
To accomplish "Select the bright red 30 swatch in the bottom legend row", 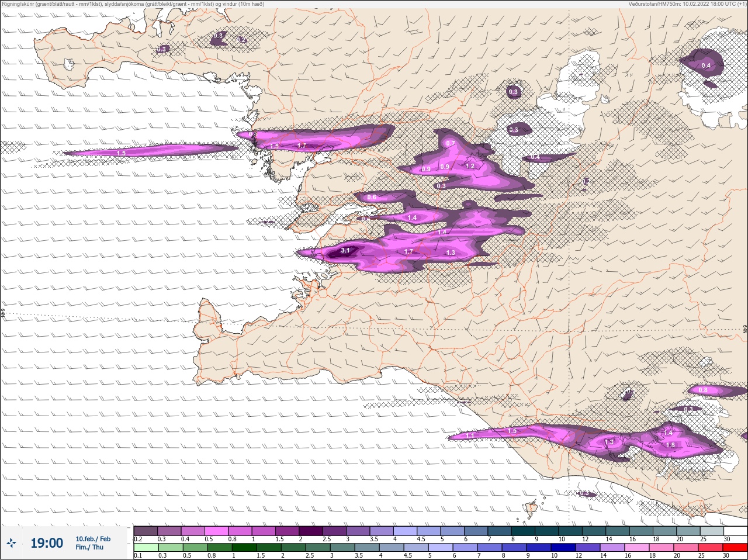I will click(x=735, y=548).
